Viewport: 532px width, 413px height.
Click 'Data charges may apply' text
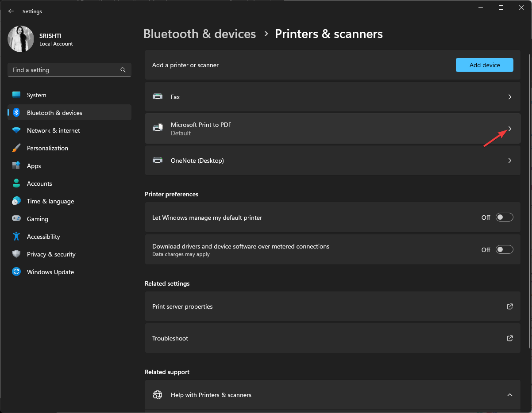pyautogui.click(x=181, y=254)
